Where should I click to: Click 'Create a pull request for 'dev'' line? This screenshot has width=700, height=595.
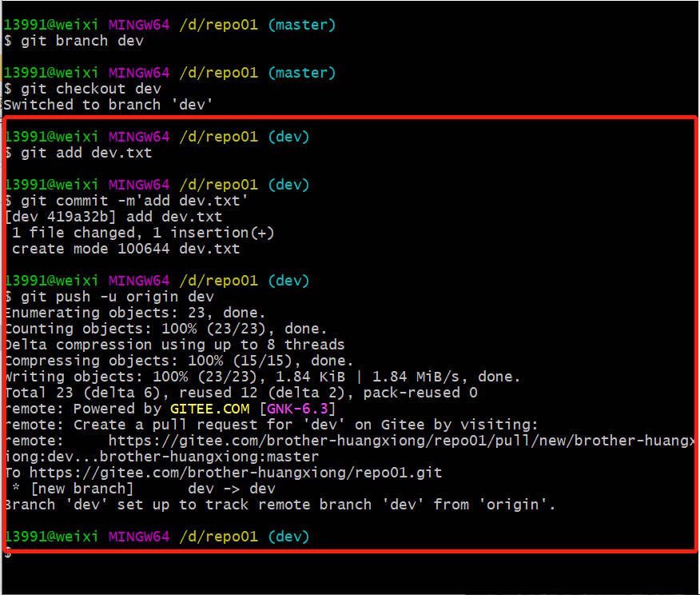point(272,425)
